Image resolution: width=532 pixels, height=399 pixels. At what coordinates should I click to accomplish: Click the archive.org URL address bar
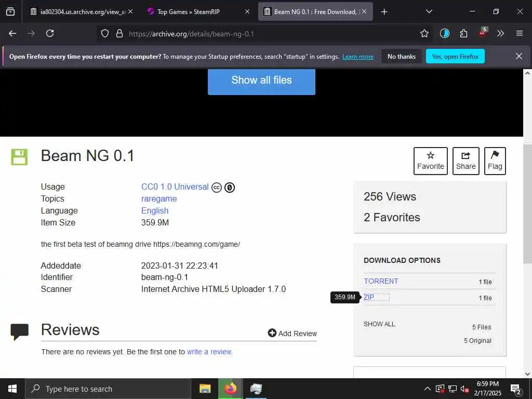pyautogui.click(x=264, y=34)
